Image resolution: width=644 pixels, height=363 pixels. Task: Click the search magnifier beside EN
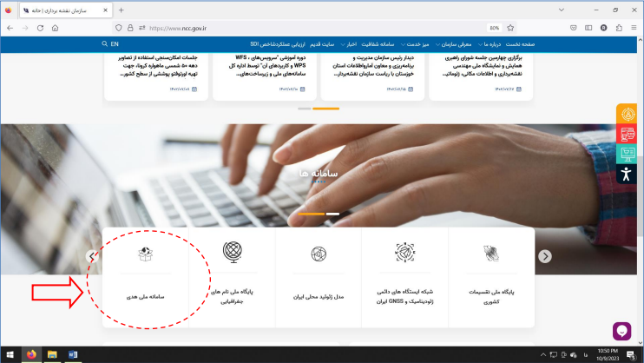[x=101, y=43]
